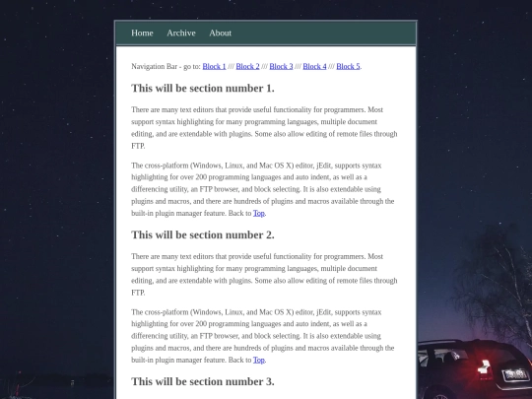Jump to Block 3 link
532x399 pixels.
tap(281, 66)
